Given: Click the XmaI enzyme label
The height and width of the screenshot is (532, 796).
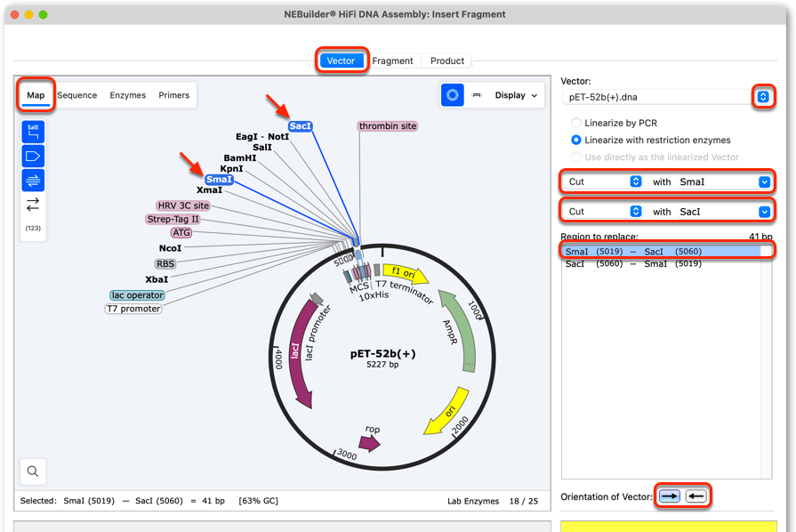Looking at the screenshot, I should (x=210, y=189).
